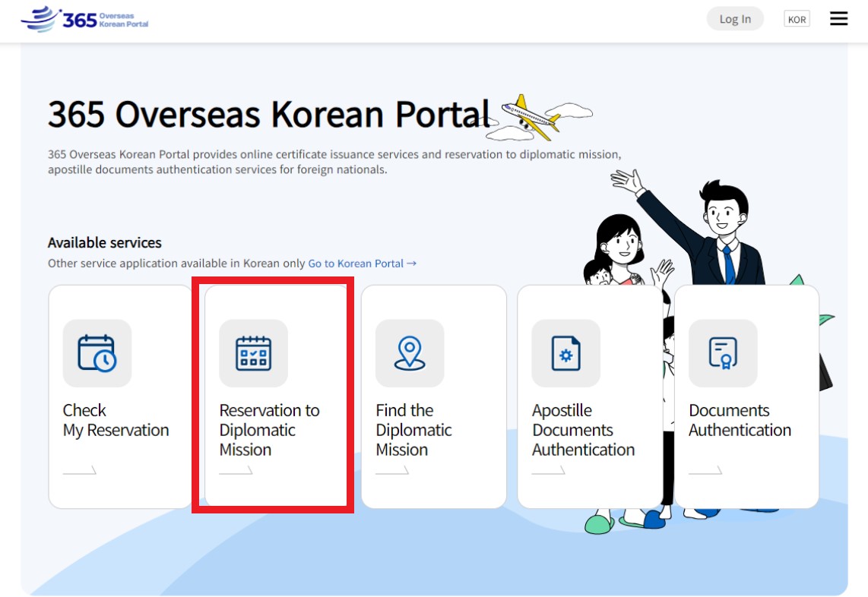Open the Reservation to Diplomatic Mission label
Viewport: 868px width, 597px height.
(x=270, y=430)
